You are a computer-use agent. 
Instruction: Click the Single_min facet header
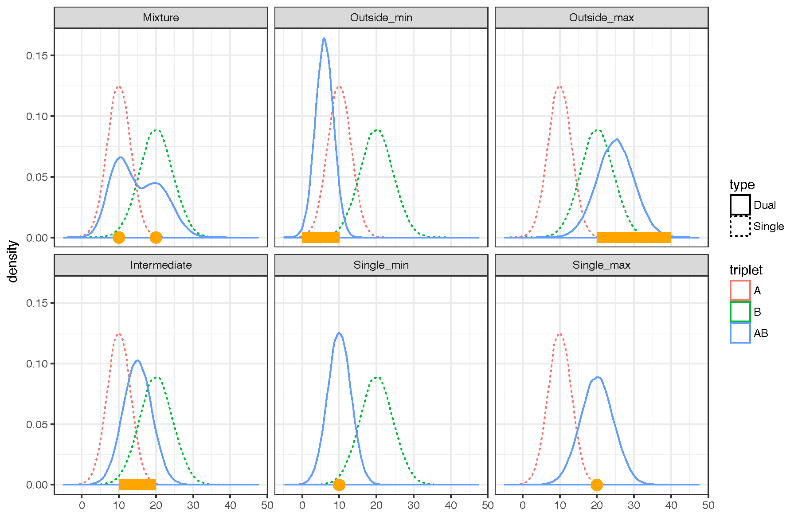point(381,265)
